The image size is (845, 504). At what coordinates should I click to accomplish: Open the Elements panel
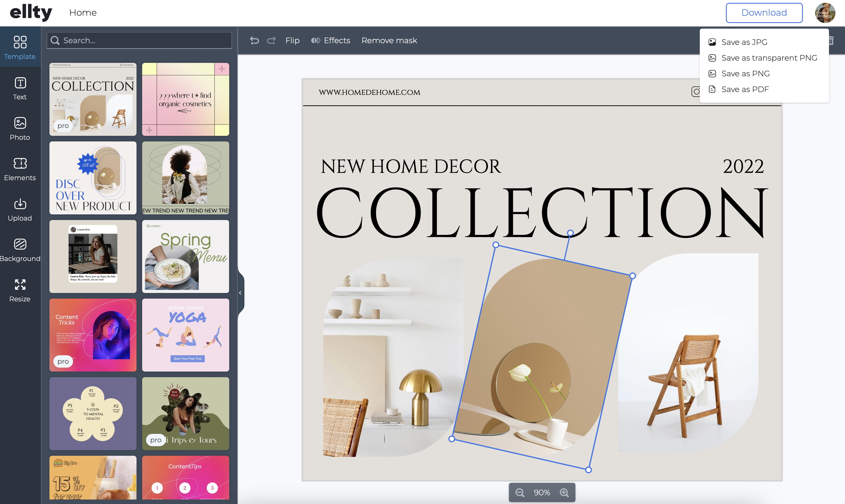pyautogui.click(x=20, y=169)
